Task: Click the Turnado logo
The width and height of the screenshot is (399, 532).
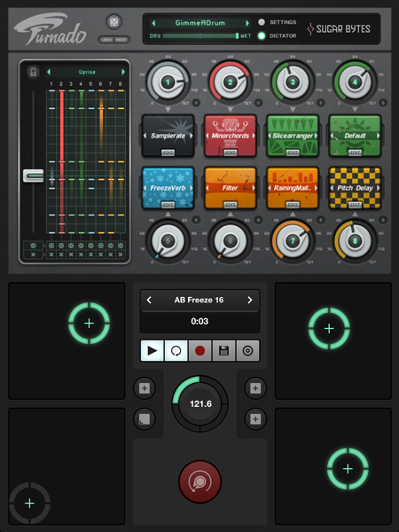Action: [x=51, y=29]
